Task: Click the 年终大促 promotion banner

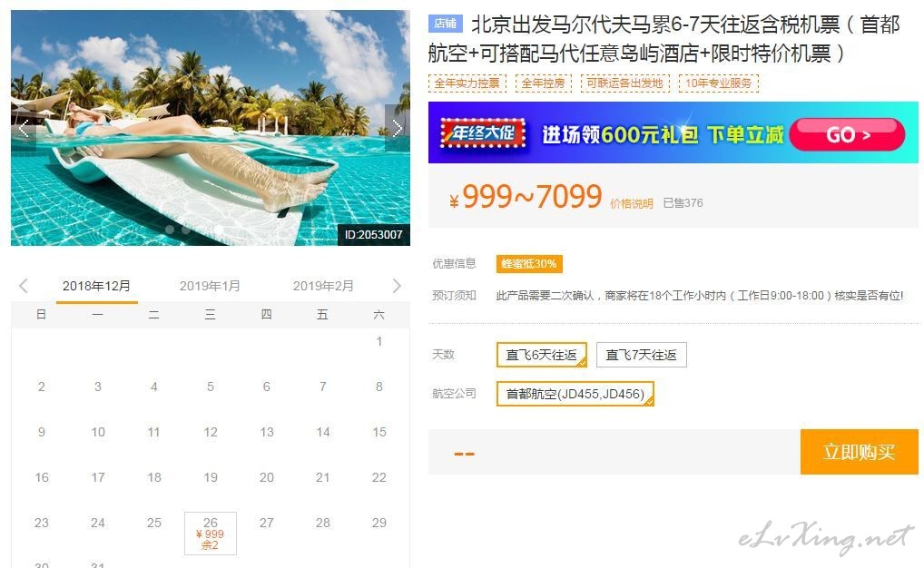Action: pos(673,132)
